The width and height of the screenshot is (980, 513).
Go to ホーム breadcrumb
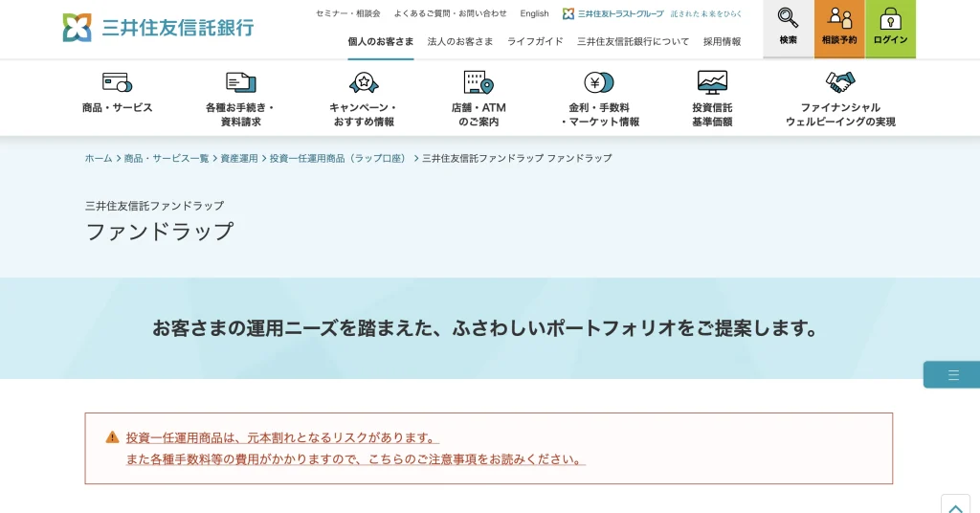coord(99,158)
